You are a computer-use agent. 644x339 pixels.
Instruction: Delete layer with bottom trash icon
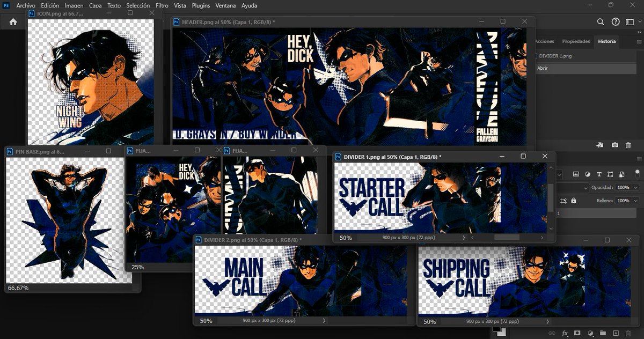click(628, 333)
